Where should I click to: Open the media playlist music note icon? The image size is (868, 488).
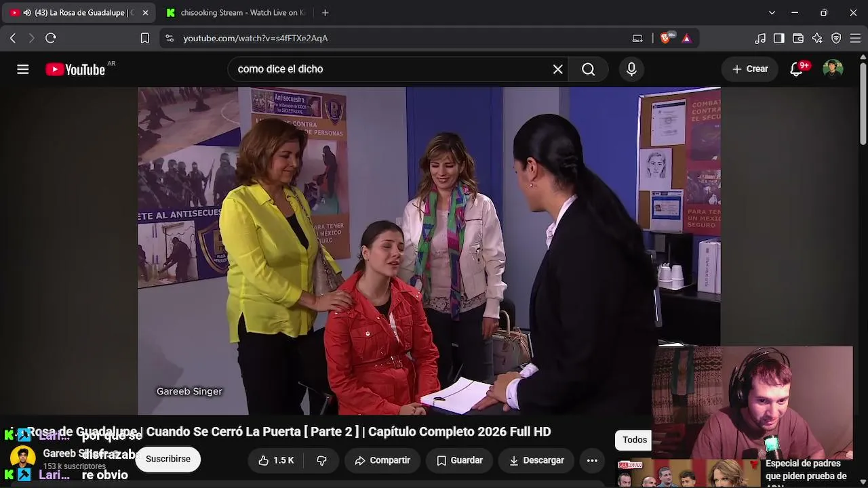coord(760,38)
